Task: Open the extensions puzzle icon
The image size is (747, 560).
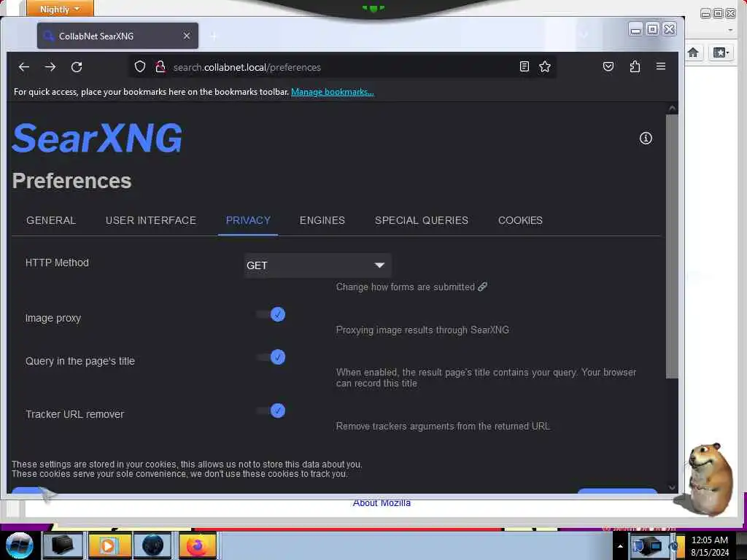Action: [x=635, y=66]
